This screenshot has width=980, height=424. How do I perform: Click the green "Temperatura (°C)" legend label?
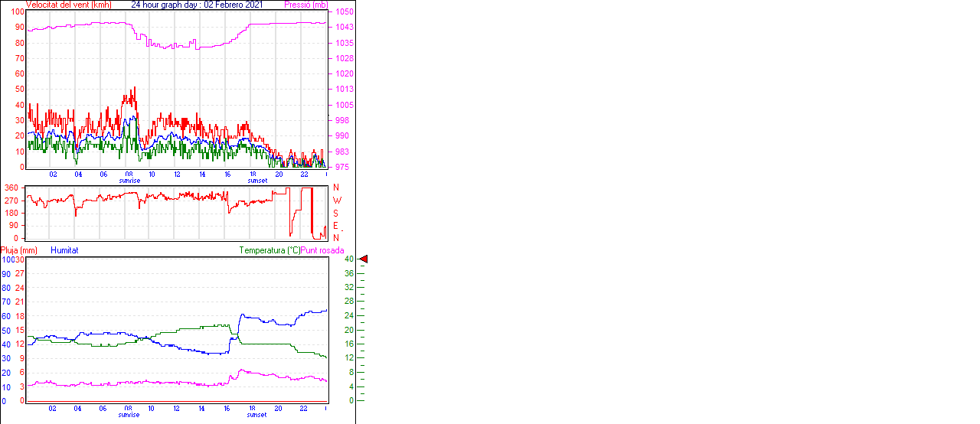click(269, 250)
